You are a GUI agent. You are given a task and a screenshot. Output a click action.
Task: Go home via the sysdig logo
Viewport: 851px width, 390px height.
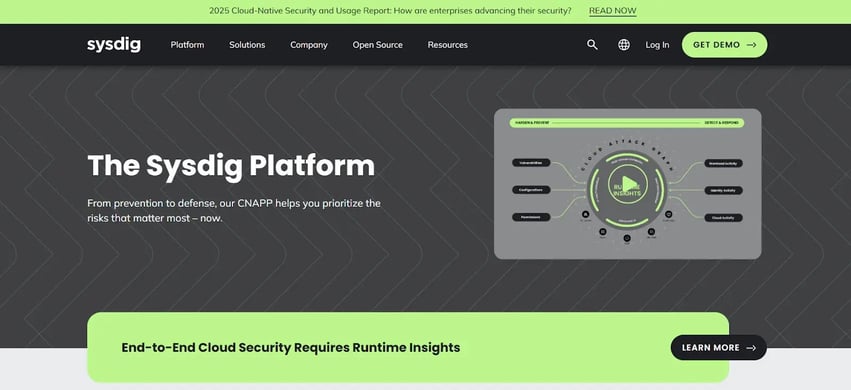tap(114, 45)
